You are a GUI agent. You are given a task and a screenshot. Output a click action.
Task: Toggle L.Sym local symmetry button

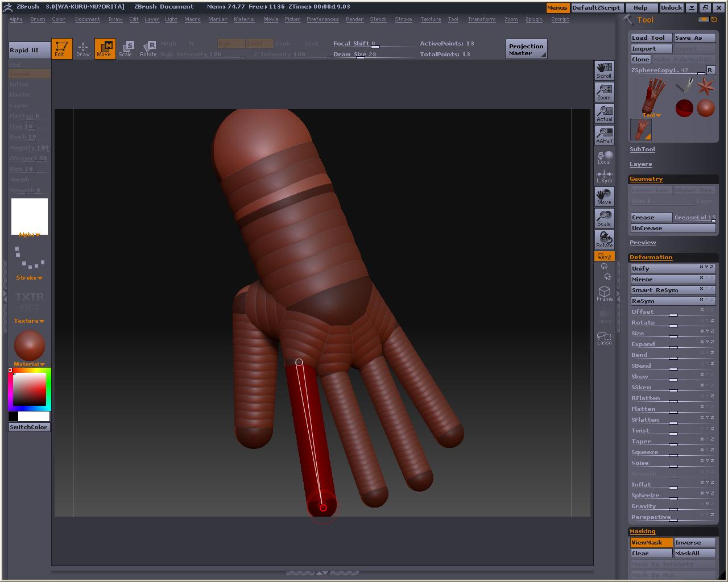click(604, 176)
